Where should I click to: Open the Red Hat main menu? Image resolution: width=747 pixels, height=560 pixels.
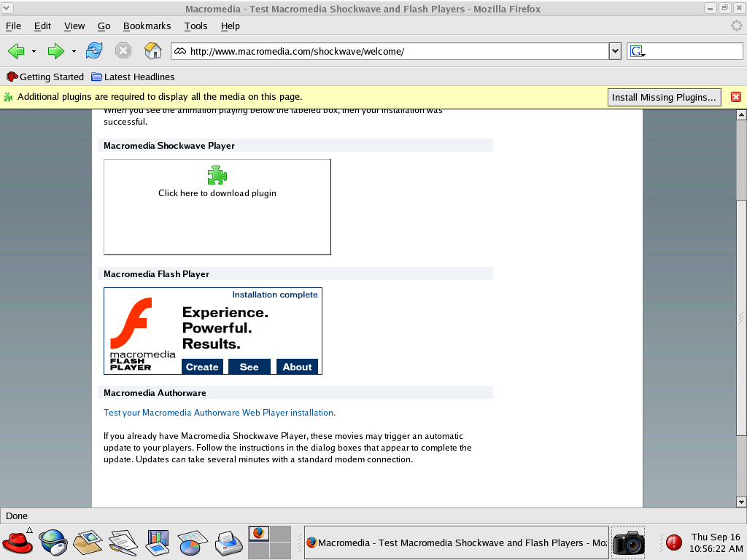[18, 542]
